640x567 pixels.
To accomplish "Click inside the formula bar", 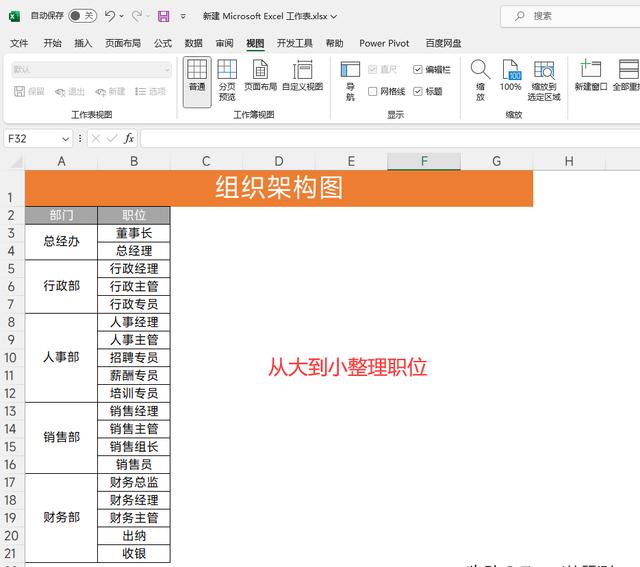I will (390, 139).
